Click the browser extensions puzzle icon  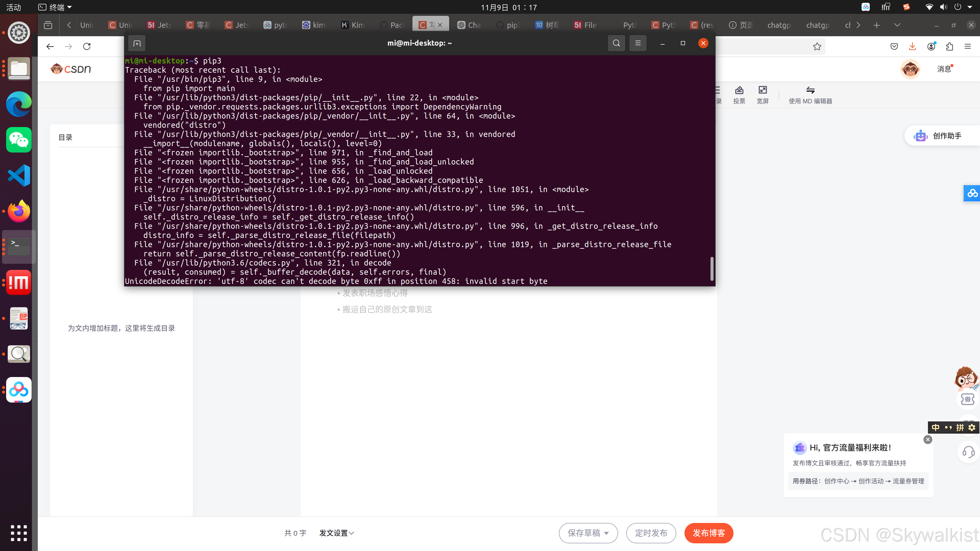[950, 46]
